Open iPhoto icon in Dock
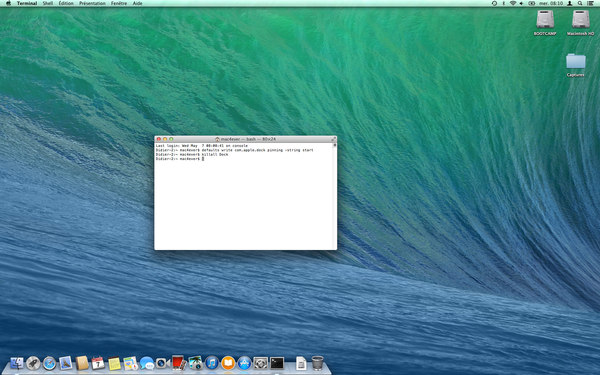The image size is (600, 375). [195, 363]
